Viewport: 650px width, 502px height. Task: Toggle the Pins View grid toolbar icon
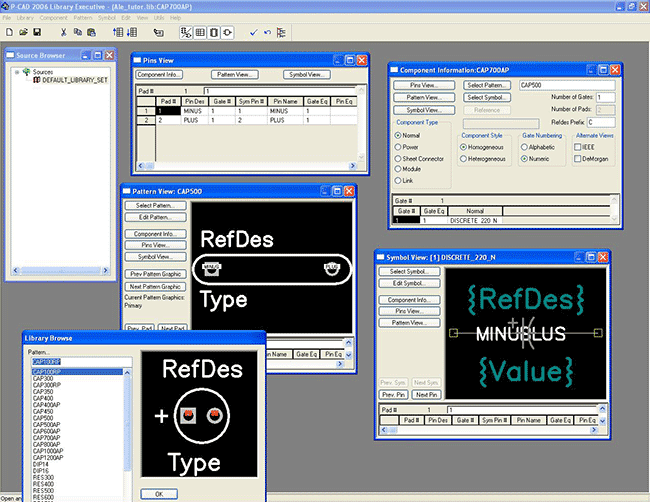200,32
